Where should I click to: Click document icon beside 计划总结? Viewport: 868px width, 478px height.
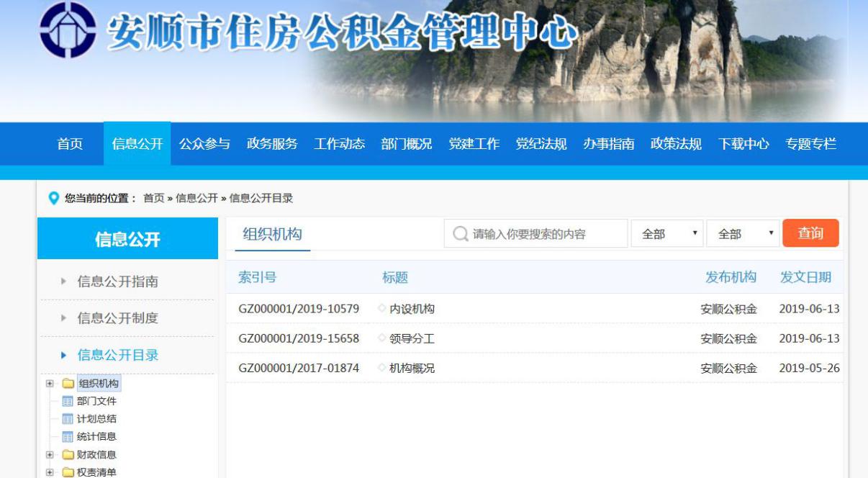[x=68, y=419]
